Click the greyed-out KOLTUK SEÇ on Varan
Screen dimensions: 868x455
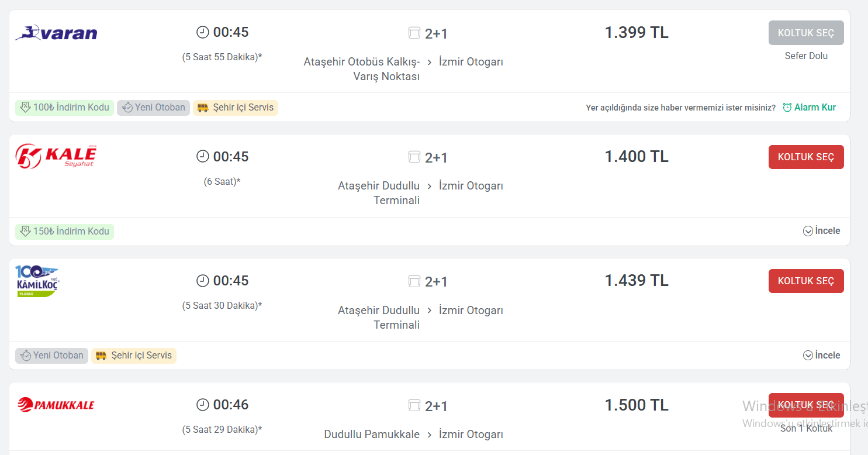805,33
